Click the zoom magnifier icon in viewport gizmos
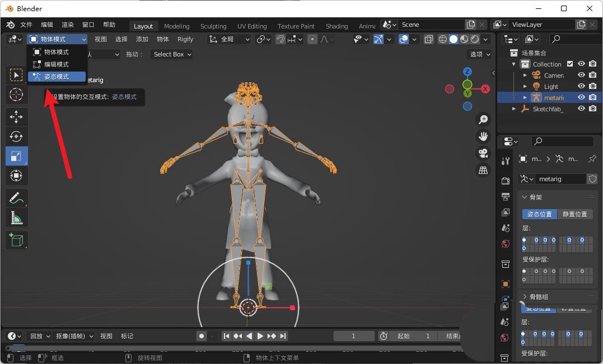Image resolution: width=603 pixels, height=364 pixels. (x=483, y=119)
